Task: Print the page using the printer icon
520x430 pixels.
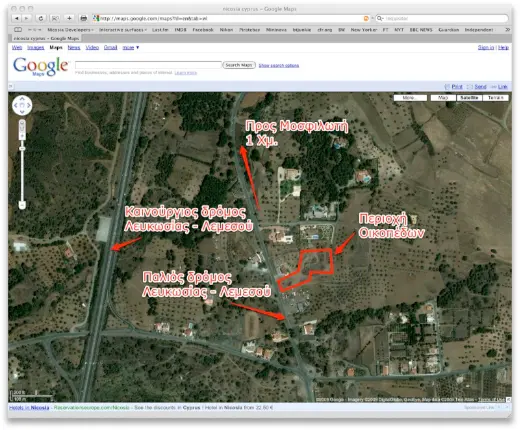Action: (83, 18)
